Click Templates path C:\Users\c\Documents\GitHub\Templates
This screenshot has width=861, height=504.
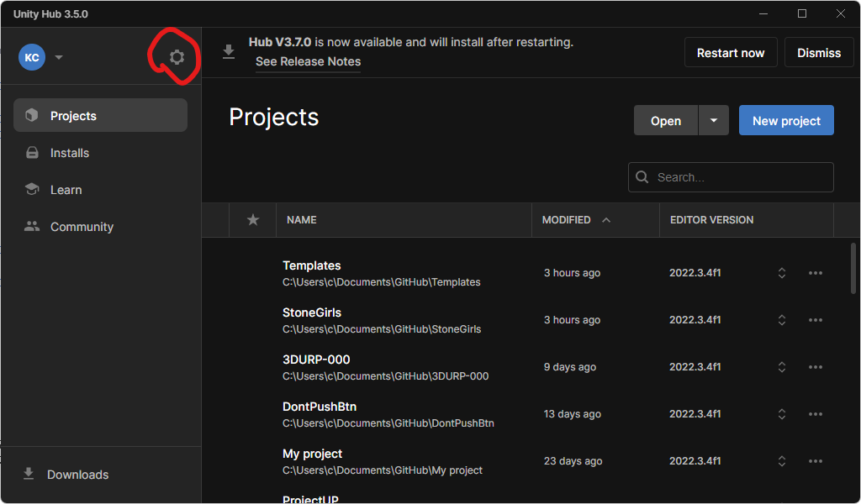[x=382, y=282]
